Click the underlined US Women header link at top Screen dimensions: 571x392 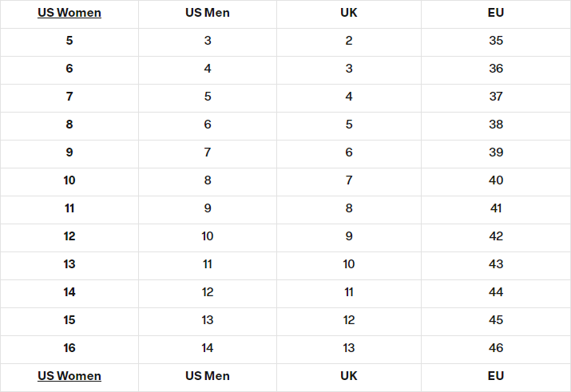pyautogui.click(x=69, y=13)
